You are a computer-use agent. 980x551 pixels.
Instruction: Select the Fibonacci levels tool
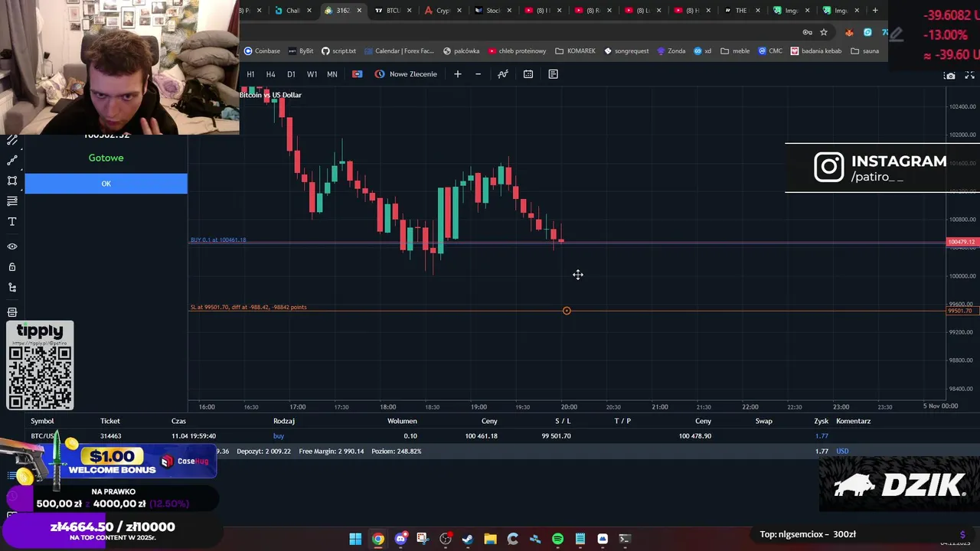tap(12, 201)
